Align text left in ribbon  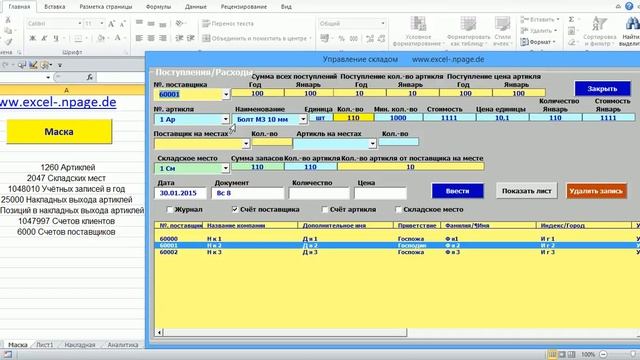point(139,38)
